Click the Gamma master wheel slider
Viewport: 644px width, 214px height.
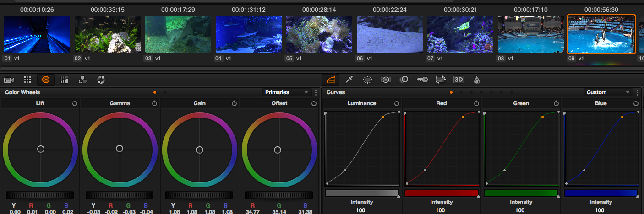point(120,195)
